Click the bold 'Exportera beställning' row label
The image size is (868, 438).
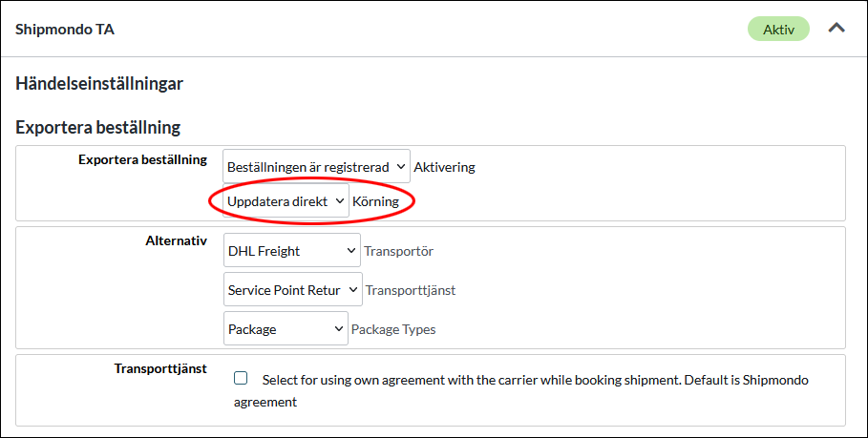142,159
